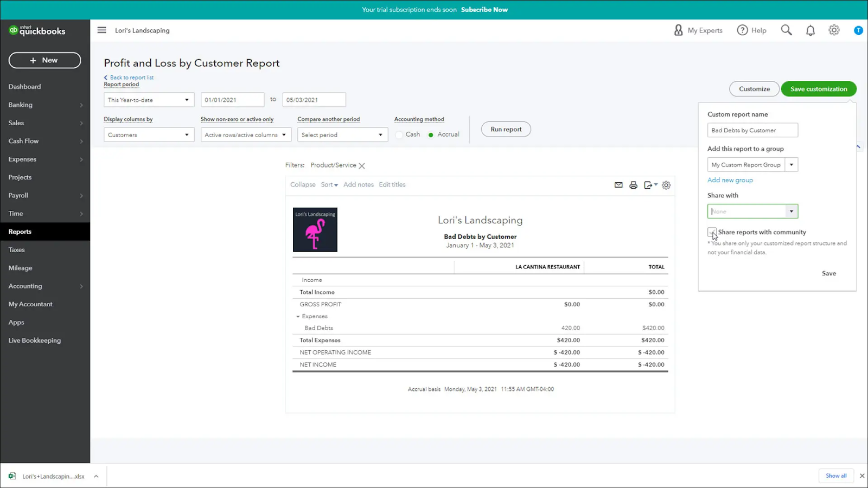This screenshot has width=868, height=488.
Task: Open the settings gear in header
Action: [834, 30]
